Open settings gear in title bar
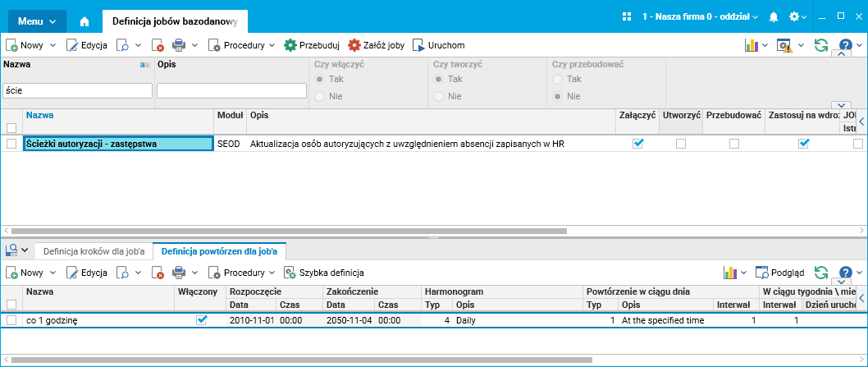868x367 pixels. click(x=794, y=16)
